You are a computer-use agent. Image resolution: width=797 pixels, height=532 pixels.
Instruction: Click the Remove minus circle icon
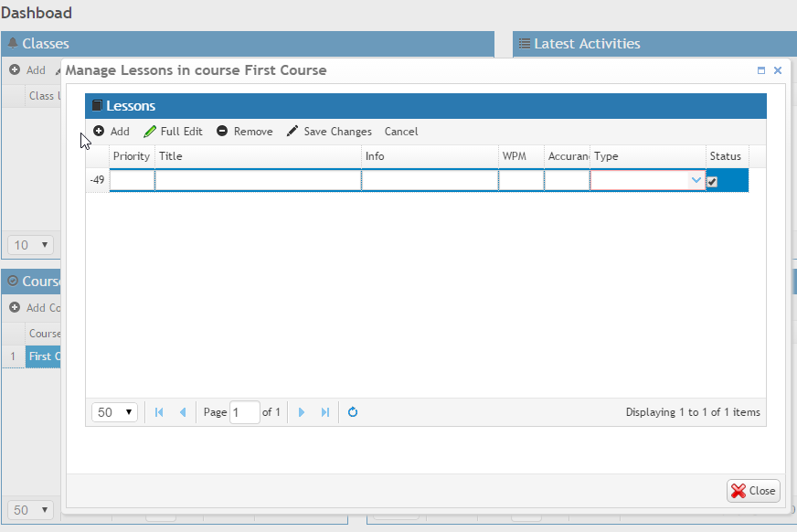click(x=222, y=131)
